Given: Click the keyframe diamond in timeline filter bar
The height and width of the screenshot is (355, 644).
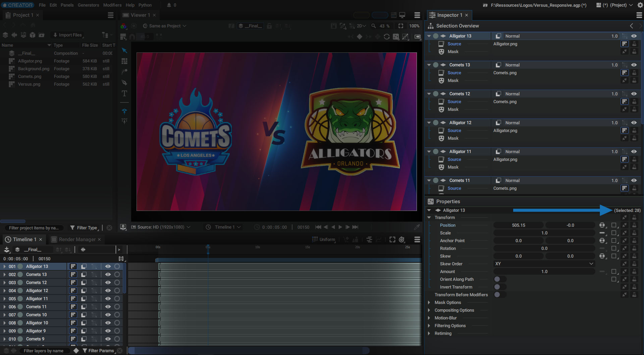Looking at the screenshot, I should tap(76, 351).
